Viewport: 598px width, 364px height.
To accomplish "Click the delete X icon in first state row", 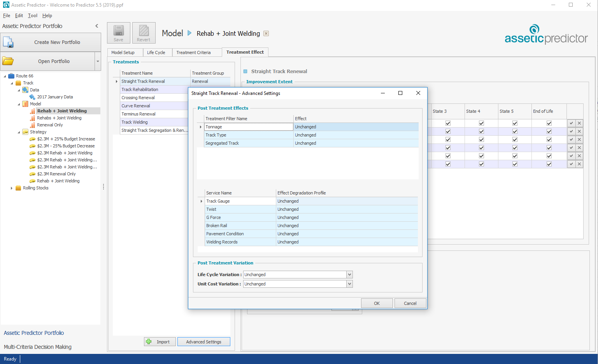I will coord(579,123).
